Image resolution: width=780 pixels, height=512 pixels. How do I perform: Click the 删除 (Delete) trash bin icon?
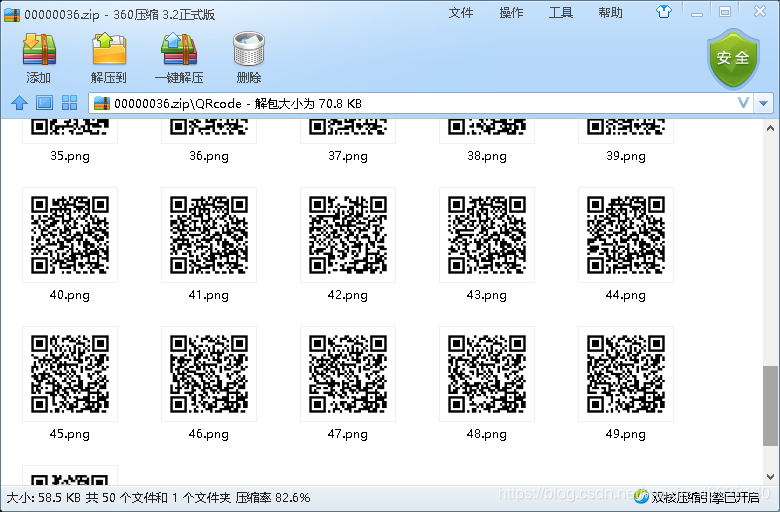click(249, 49)
